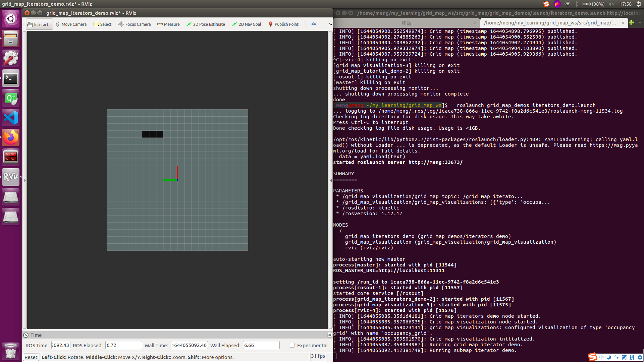The width and height of the screenshot is (644, 362).
Task: Switch to the 终端 terminal tab
Action: click(x=406, y=23)
